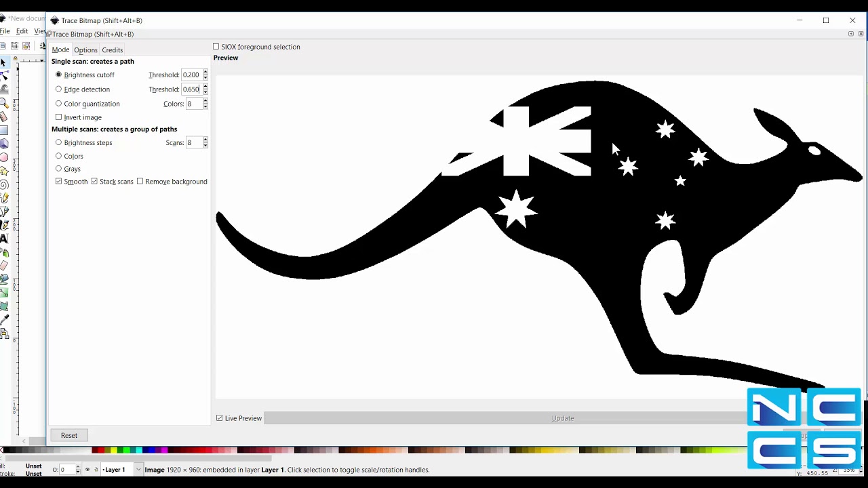Select the Rectangle tool in toolbox
Viewport: 868px width, 488px height.
[x=4, y=130]
